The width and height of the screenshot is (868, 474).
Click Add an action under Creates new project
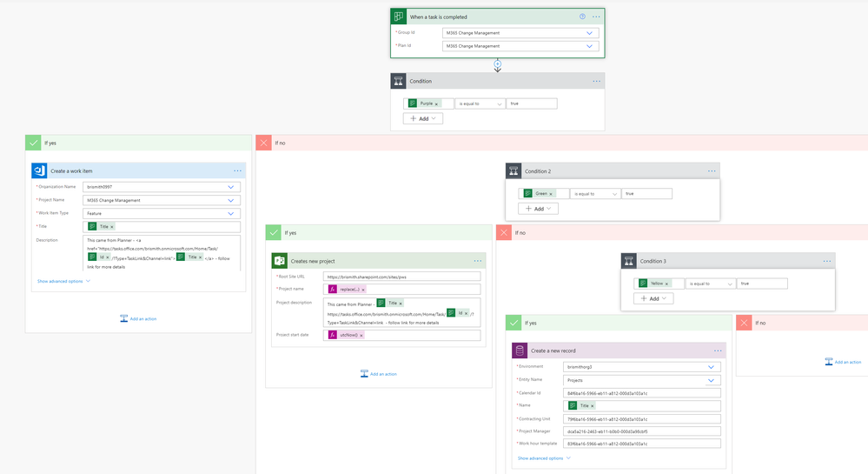pyautogui.click(x=379, y=374)
